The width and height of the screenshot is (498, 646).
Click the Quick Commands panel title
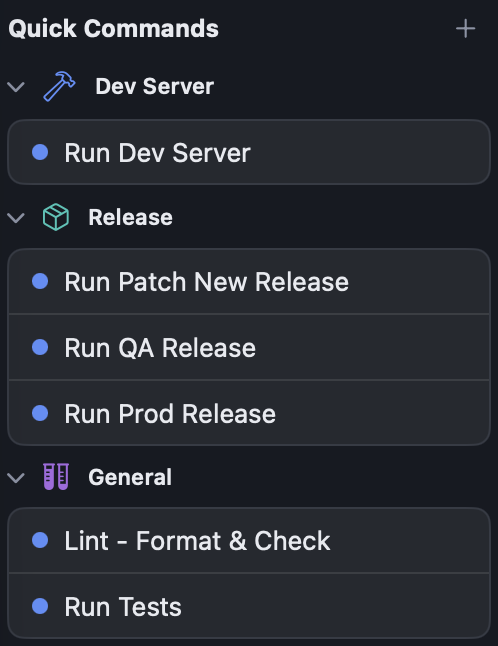coord(113,29)
